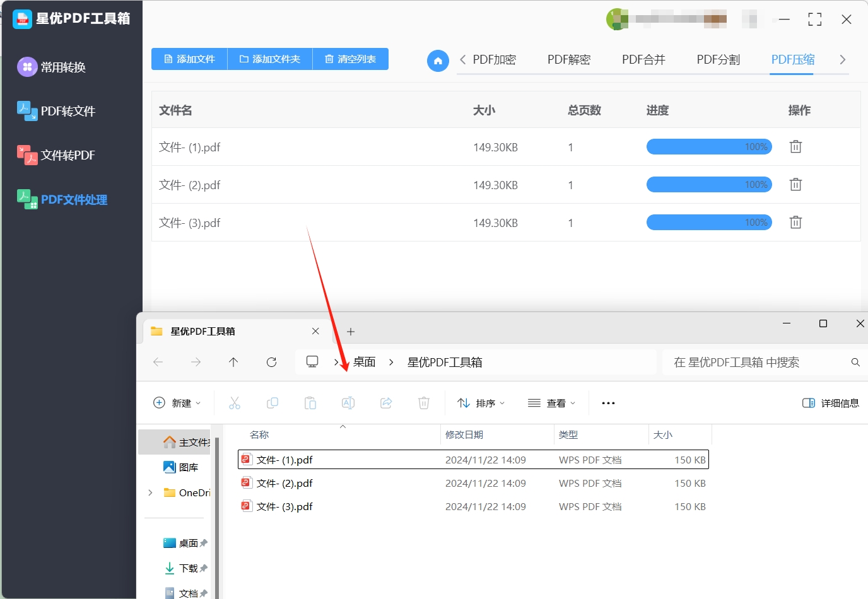Go up one folder in Explorer

click(x=233, y=362)
